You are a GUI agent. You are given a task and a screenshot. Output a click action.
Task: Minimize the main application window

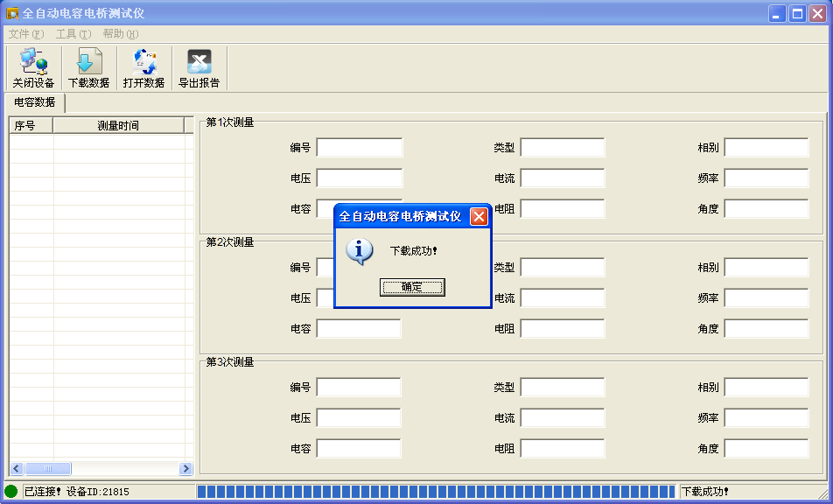(x=777, y=14)
